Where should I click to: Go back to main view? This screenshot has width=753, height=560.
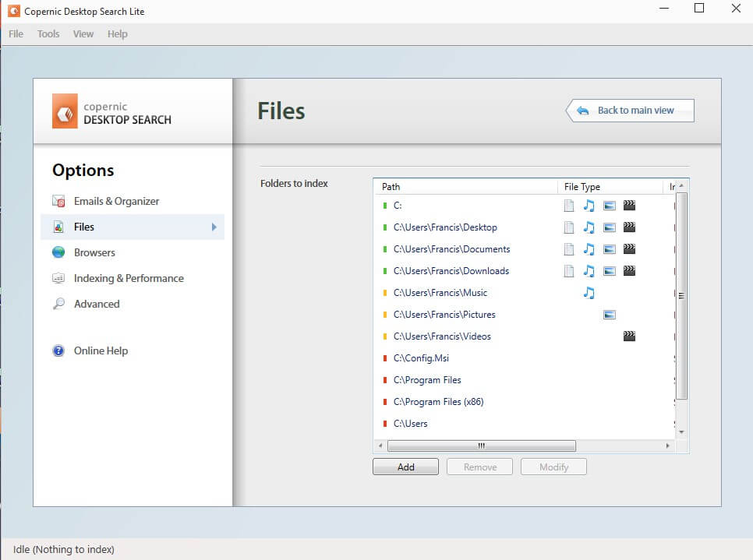click(630, 111)
